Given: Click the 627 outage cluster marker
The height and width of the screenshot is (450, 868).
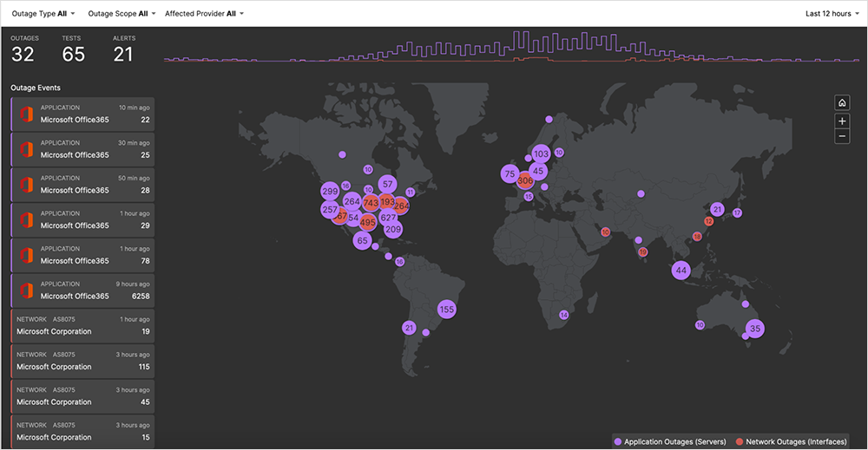Looking at the screenshot, I should point(389,218).
